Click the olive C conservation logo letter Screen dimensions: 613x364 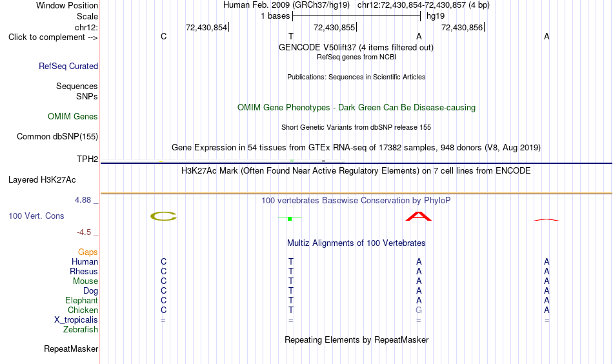[x=163, y=216]
